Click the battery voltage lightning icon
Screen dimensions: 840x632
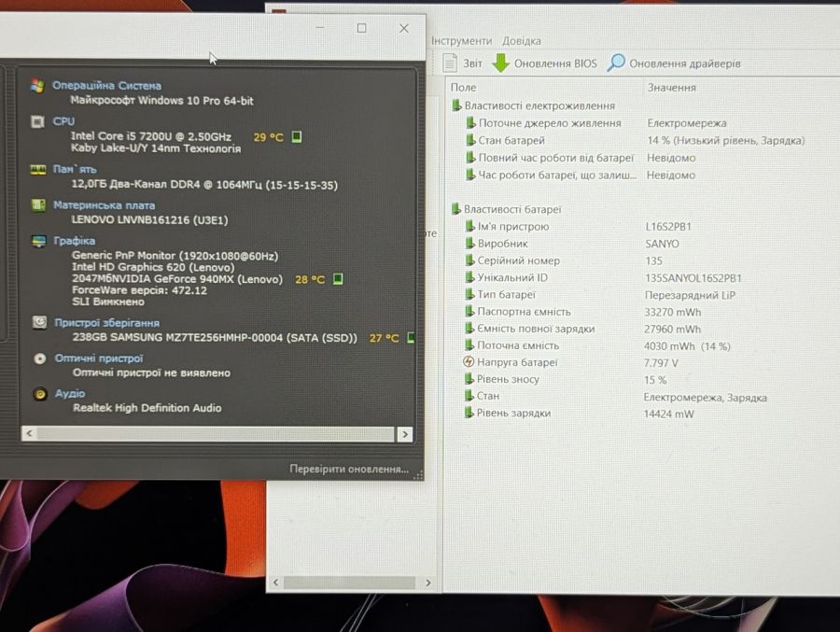click(x=469, y=362)
